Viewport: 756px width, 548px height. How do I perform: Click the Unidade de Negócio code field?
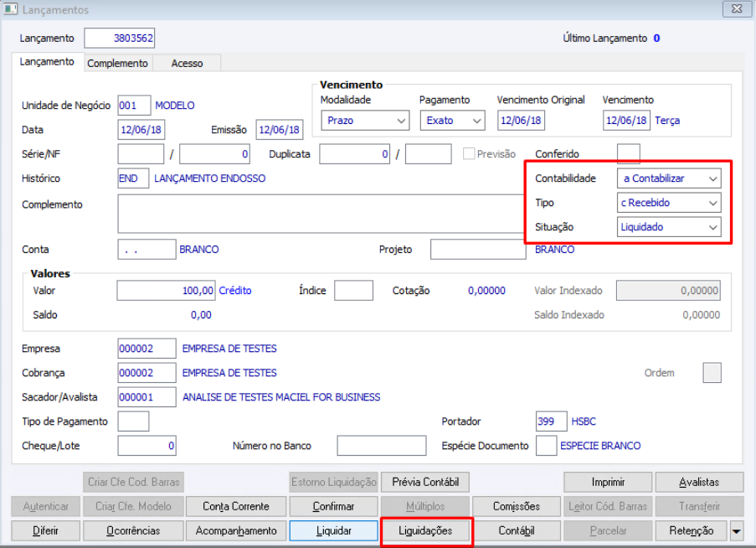pos(134,106)
